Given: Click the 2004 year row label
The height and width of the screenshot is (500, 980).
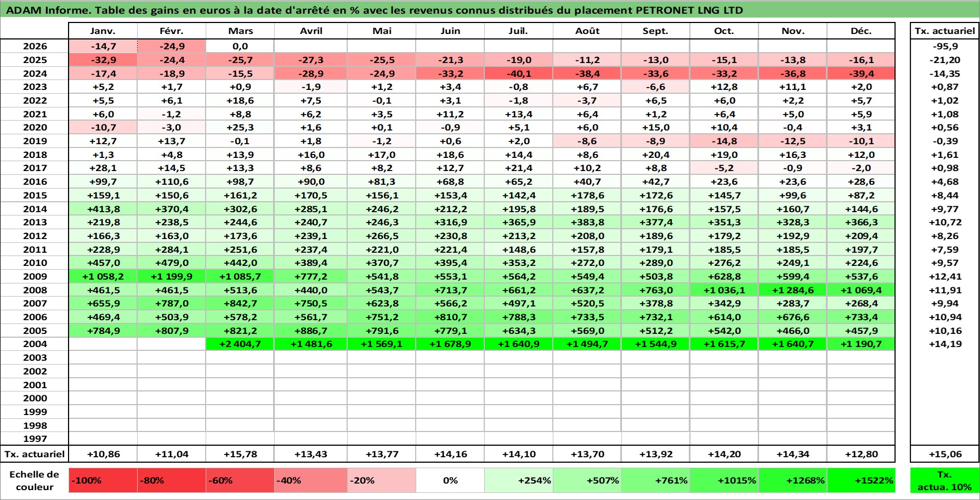Looking at the screenshot, I should (x=35, y=344).
